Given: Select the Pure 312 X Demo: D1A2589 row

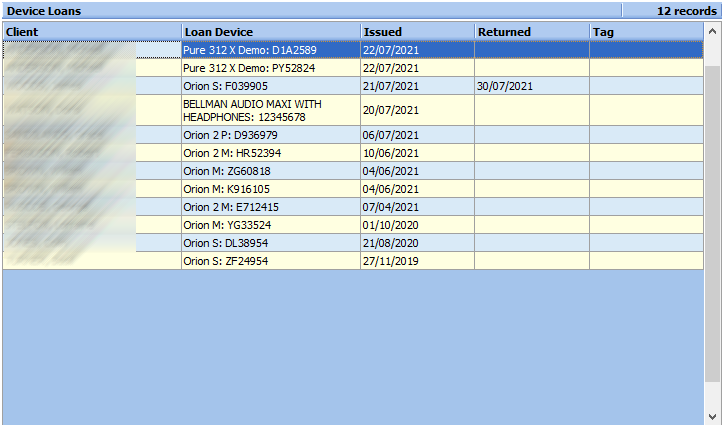Looking at the screenshot, I should (x=353, y=50).
